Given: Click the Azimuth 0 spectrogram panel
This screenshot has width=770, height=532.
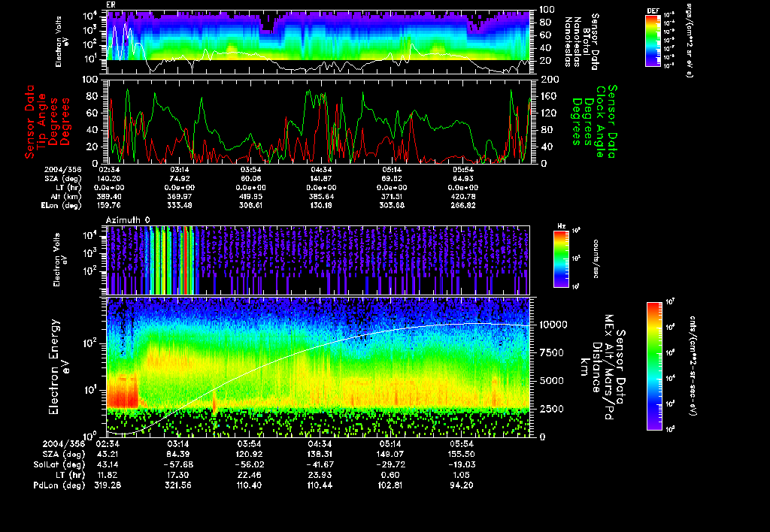Looking at the screenshot, I should pyautogui.click(x=319, y=260).
